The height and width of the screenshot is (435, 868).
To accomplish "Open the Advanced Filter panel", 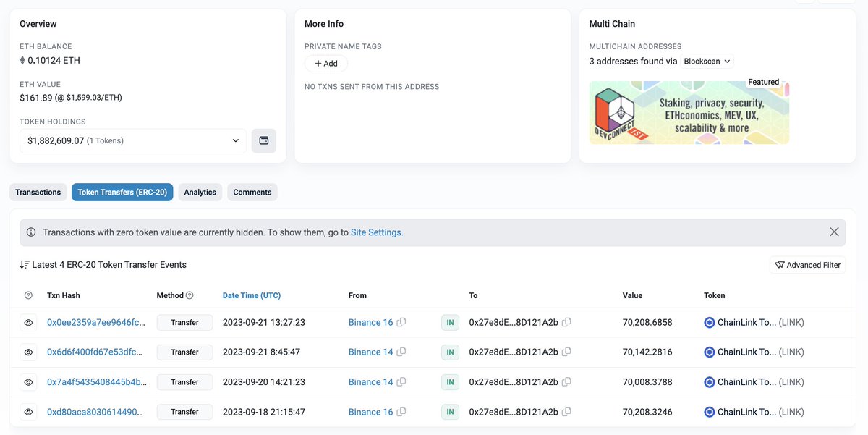I will tap(808, 265).
